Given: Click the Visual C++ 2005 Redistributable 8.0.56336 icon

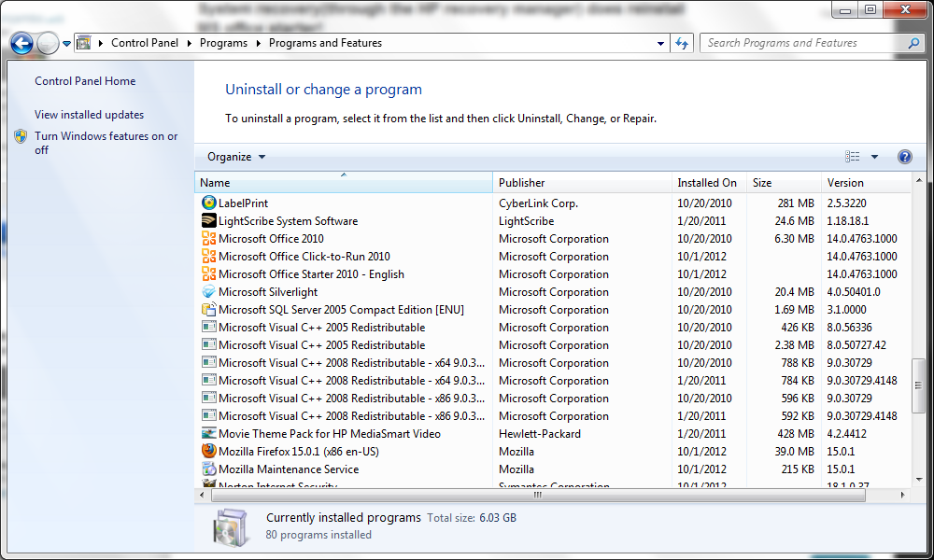Looking at the screenshot, I should [208, 327].
